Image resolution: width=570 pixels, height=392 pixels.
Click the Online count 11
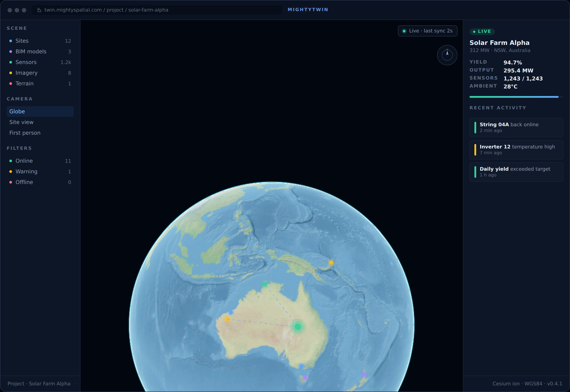[x=68, y=161]
